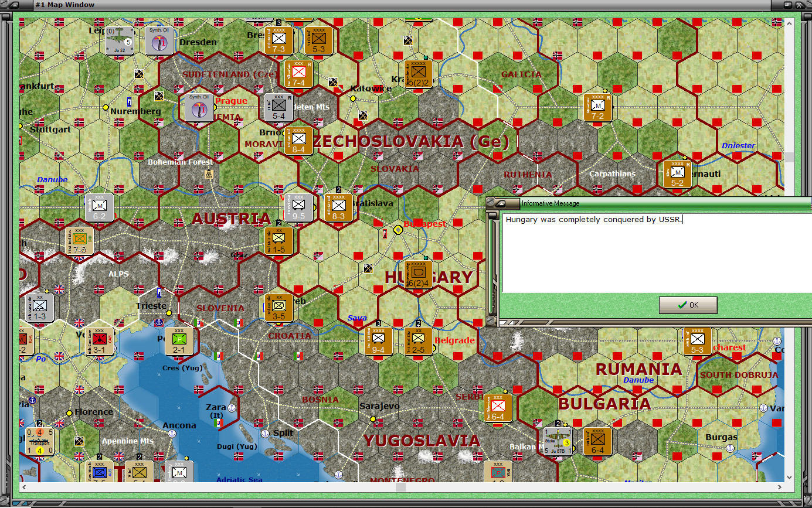The width and height of the screenshot is (812, 508).
Task: Click the Prague city label
Action: 231,101
